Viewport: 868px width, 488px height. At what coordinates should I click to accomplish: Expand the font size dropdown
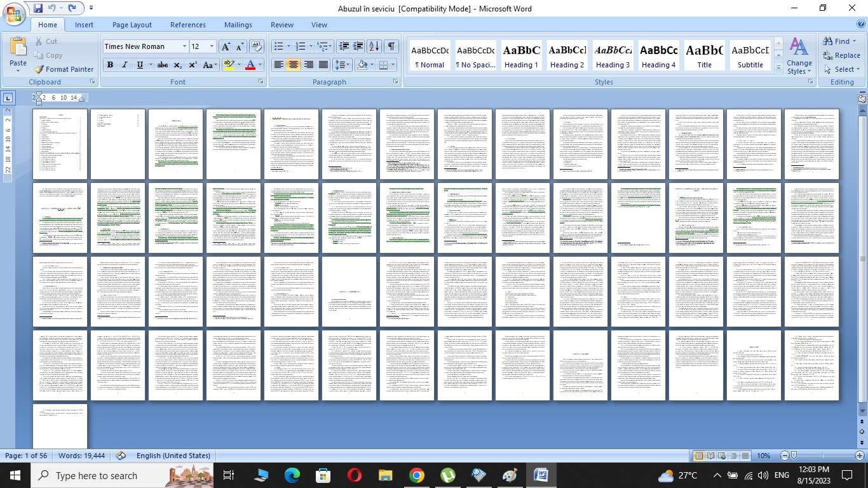212,46
